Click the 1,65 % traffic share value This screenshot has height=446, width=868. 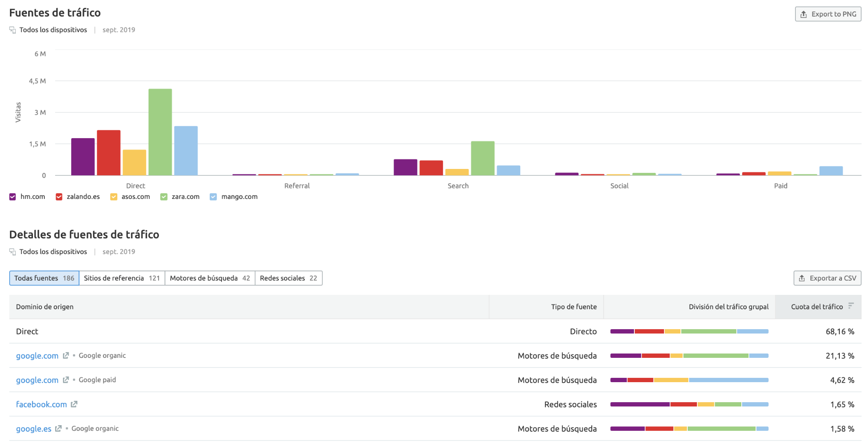[x=842, y=404]
